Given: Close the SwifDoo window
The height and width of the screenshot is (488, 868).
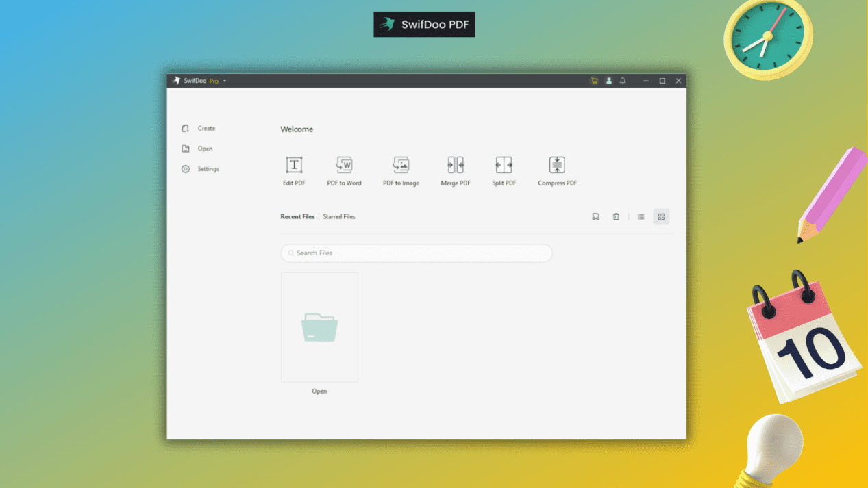Looking at the screenshot, I should click(x=678, y=81).
